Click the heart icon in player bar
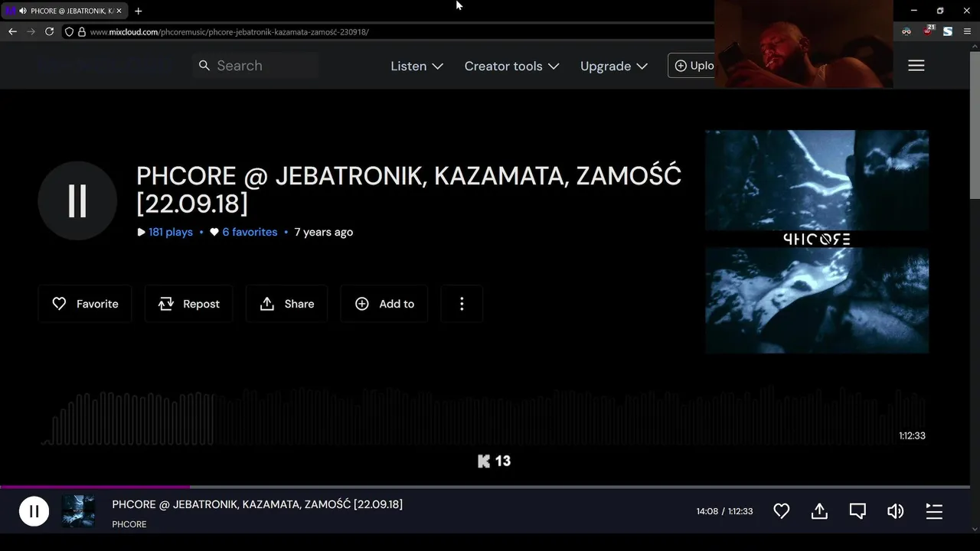 click(x=781, y=511)
